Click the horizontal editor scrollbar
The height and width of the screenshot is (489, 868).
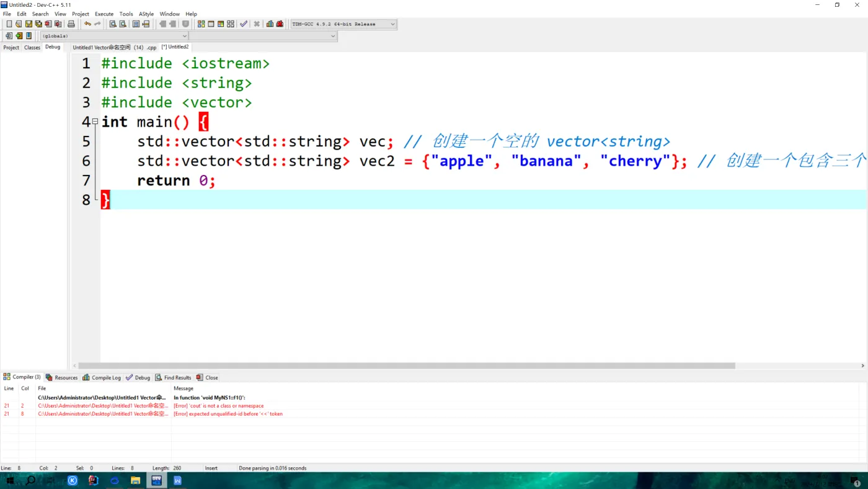pyautogui.click(x=406, y=366)
